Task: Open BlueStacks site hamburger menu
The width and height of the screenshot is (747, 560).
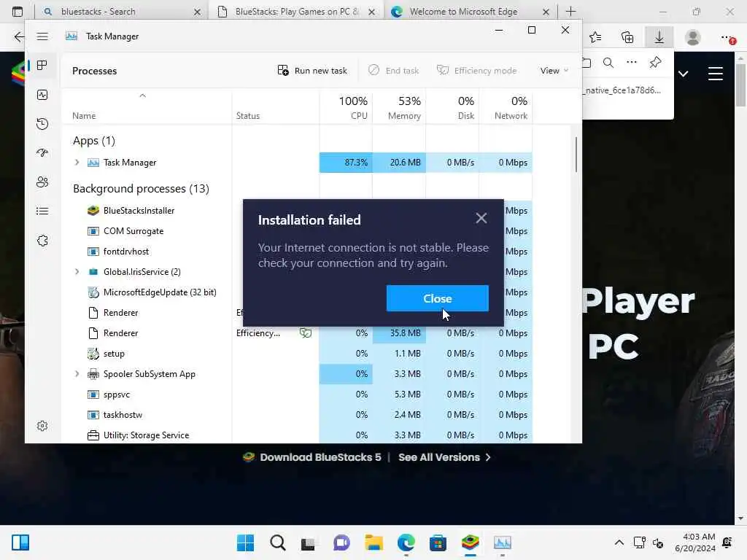Action: (716, 74)
